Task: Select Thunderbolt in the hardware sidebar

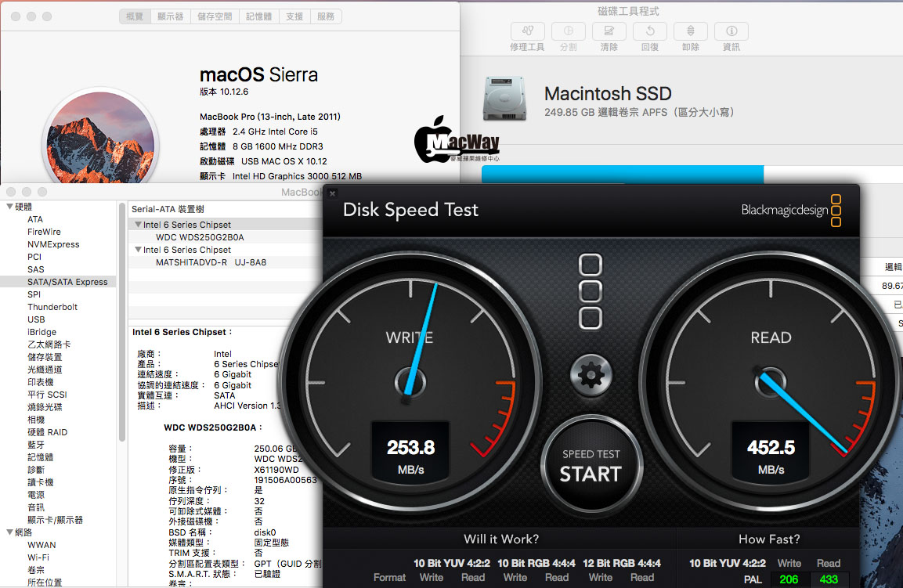Action: tap(52, 307)
